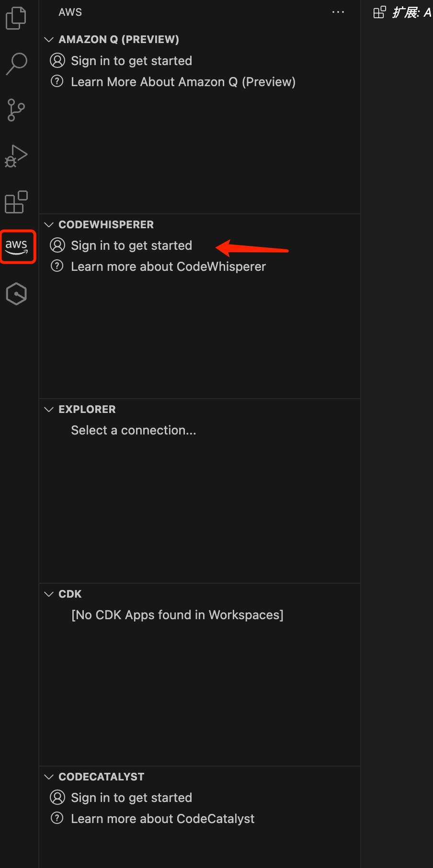Viewport: 433px width, 868px height.
Task: Open Learn more about CodeWhisperer
Action: point(168,267)
